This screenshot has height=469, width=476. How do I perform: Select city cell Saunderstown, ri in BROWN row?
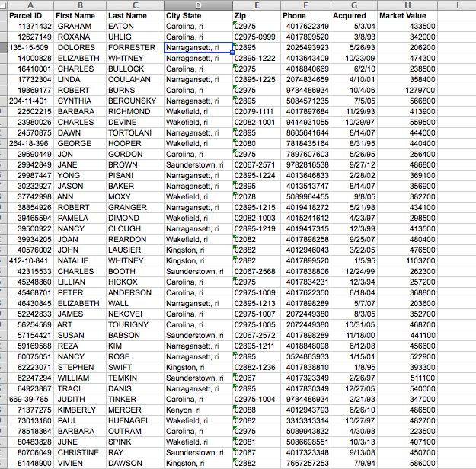click(198, 164)
